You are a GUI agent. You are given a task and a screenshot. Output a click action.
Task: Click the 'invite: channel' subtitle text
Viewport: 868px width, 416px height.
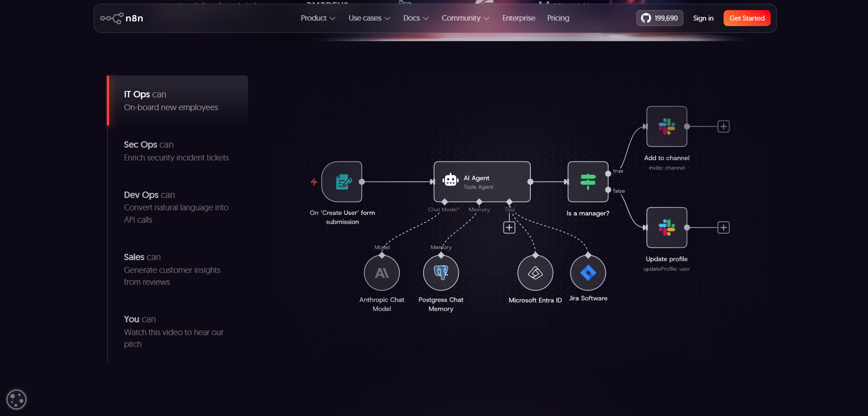point(667,168)
